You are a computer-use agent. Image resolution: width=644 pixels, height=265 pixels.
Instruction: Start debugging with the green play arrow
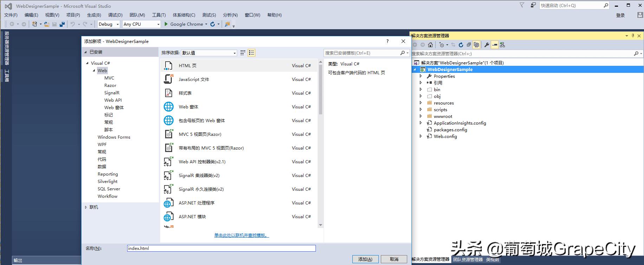(166, 24)
